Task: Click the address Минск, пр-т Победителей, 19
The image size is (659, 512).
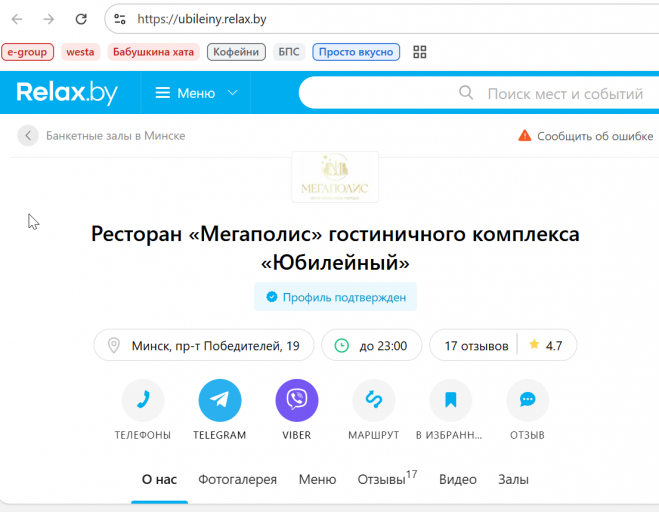Action: tap(204, 346)
